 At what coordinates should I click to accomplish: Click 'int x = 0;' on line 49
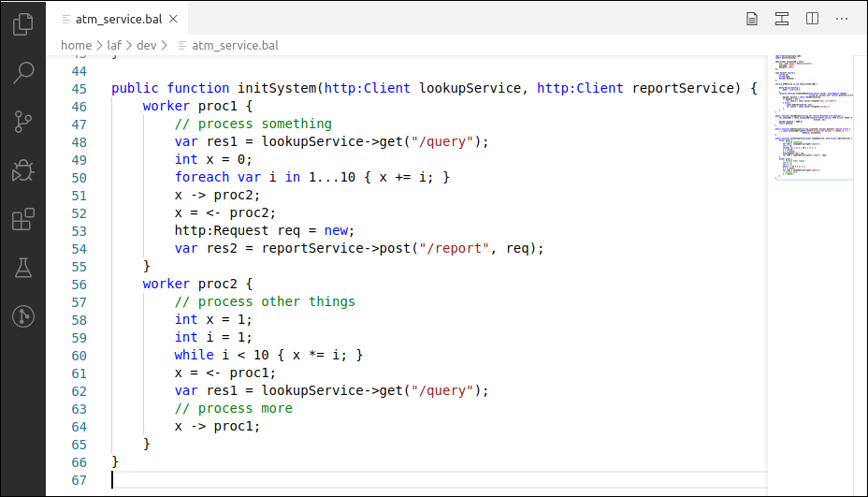tap(213, 159)
